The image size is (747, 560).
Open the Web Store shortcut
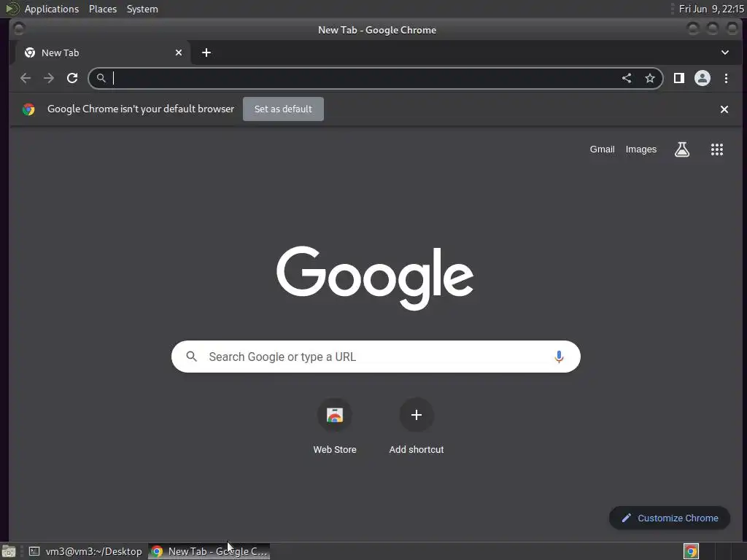point(335,426)
